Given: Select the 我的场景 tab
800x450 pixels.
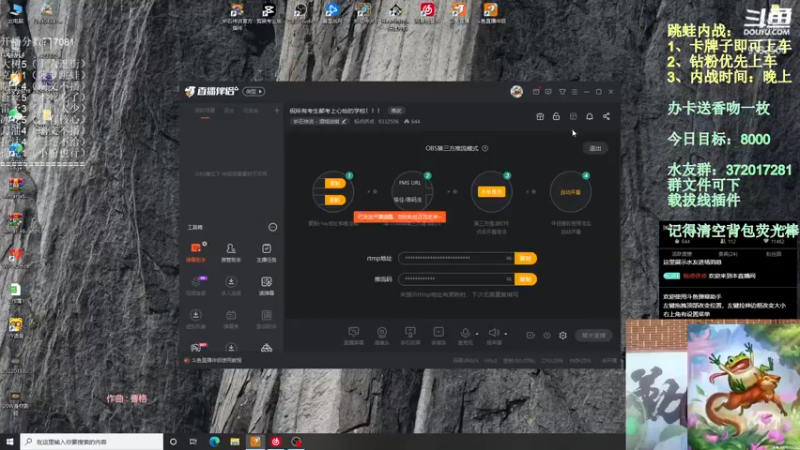Looking at the screenshot, I should click(x=205, y=111).
